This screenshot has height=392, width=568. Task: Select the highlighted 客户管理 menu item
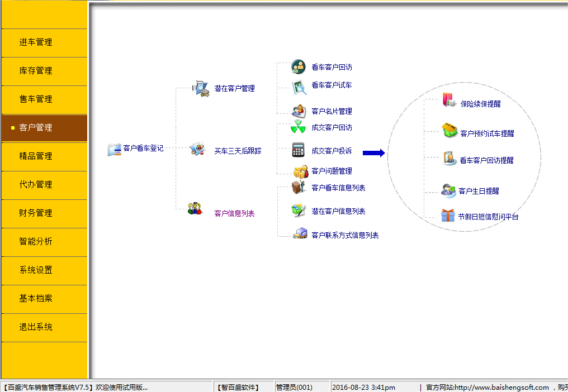pyautogui.click(x=44, y=128)
